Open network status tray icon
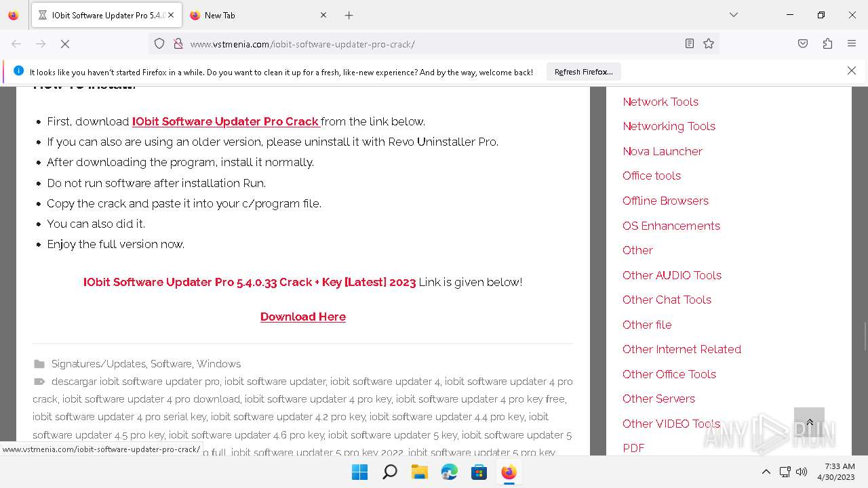 [785, 472]
